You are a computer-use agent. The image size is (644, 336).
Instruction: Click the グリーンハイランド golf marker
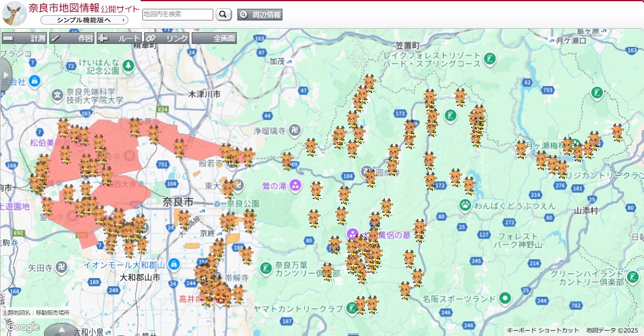(633, 277)
